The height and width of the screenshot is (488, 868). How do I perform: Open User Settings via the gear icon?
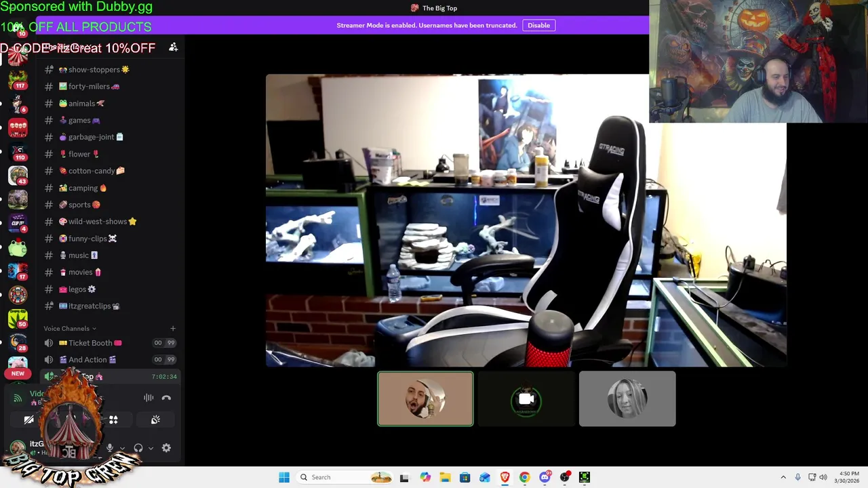[166, 447]
